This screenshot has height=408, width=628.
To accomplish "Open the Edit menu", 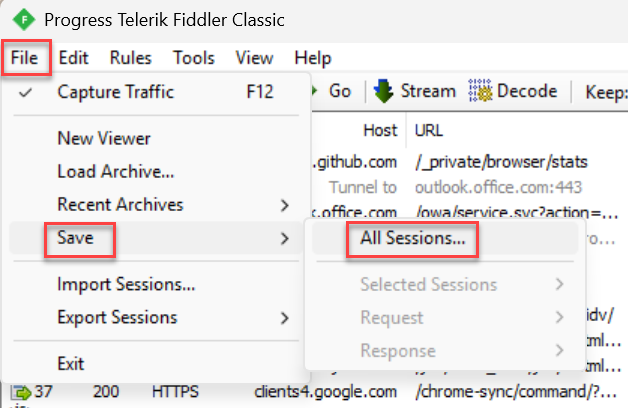I will (x=74, y=58).
